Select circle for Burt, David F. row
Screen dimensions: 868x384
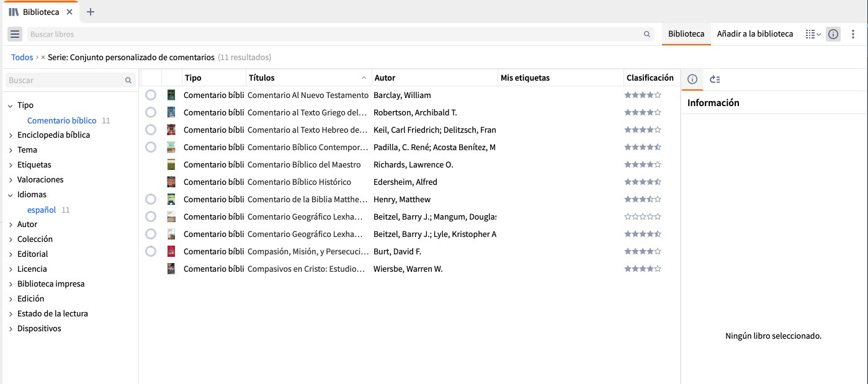pos(150,251)
